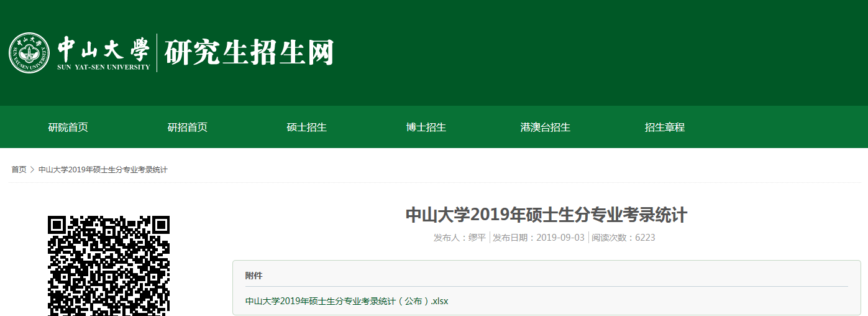Click the article heading 中山大学2019年硕士生分专业考录统计
Screen dimensions: 868x316
(x=546, y=215)
